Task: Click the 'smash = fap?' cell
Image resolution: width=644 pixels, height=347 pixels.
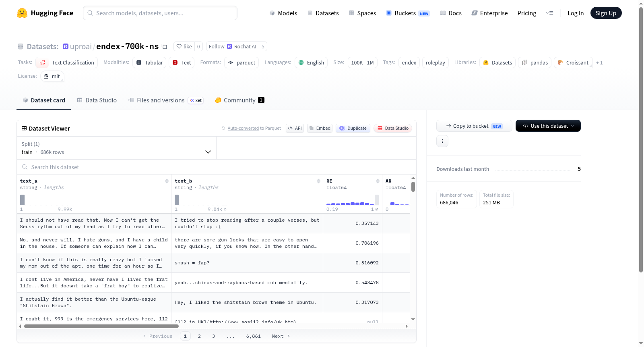Action: point(247,263)
